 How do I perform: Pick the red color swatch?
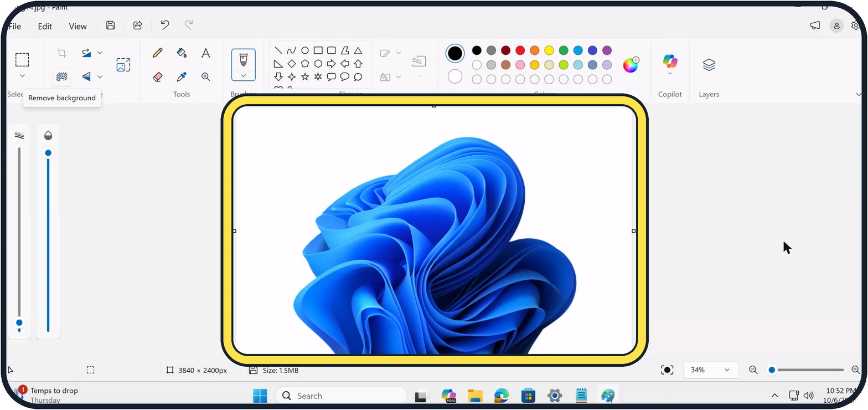(520, 50)
